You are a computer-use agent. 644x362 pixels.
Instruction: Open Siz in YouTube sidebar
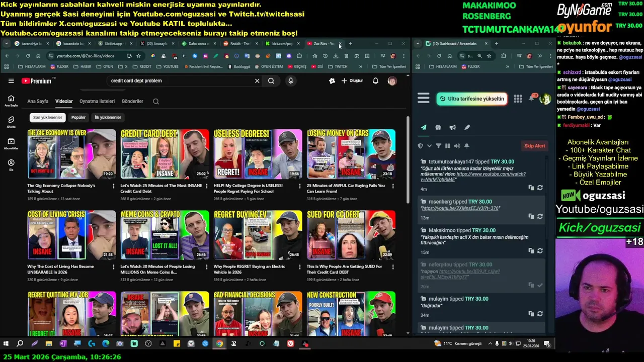pos(11,165)
